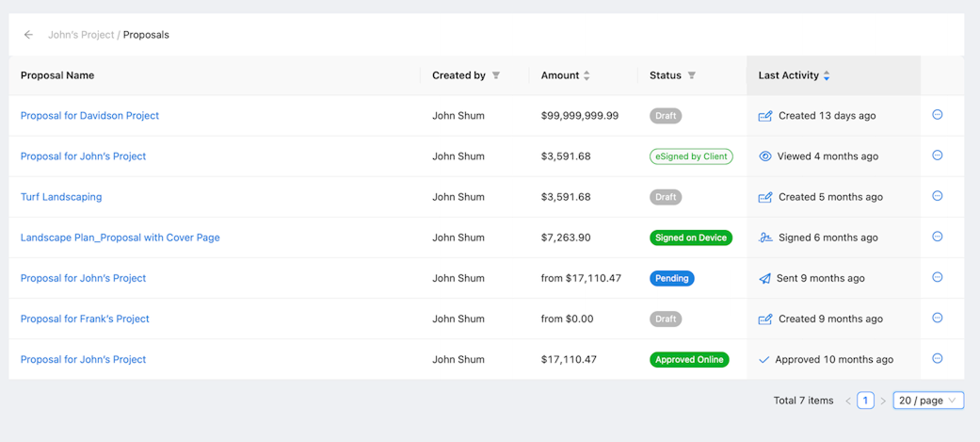The height and width of the screenshot is (442, 980).
Task: Click the Total 7 items label
Action: [803, 401]
